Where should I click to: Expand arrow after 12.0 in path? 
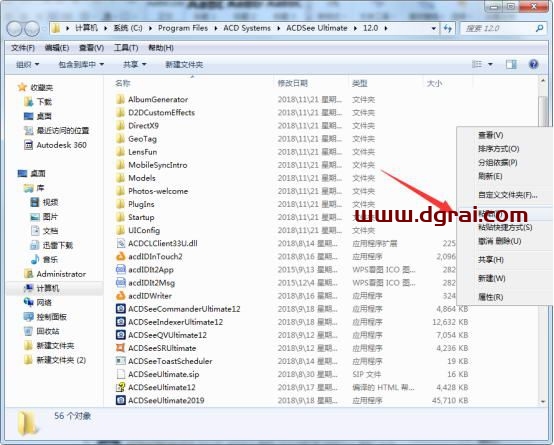click(386, 28)
